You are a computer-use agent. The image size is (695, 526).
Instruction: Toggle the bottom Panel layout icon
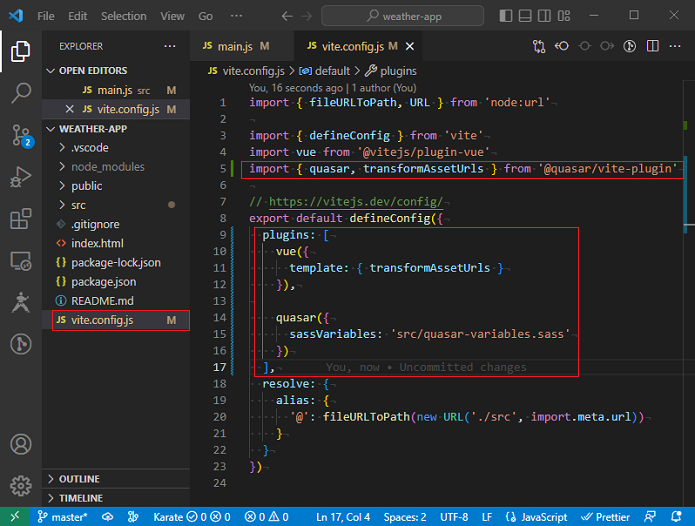tap(525, 16)
